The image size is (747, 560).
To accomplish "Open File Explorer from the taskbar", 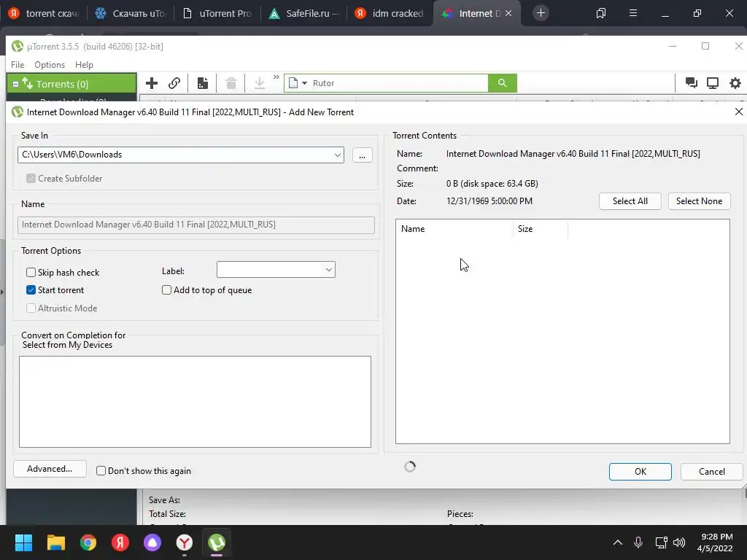I will 55,542.
